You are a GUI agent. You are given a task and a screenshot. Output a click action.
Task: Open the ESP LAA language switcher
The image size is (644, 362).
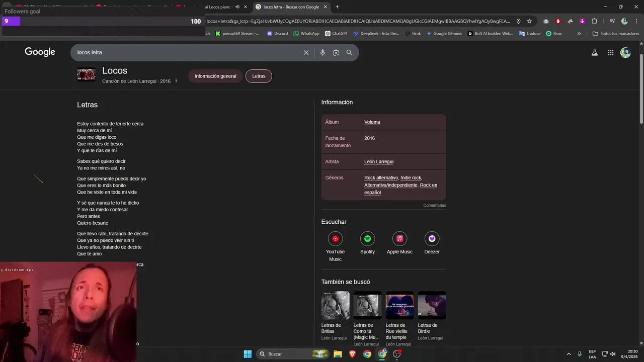(592, 354)
